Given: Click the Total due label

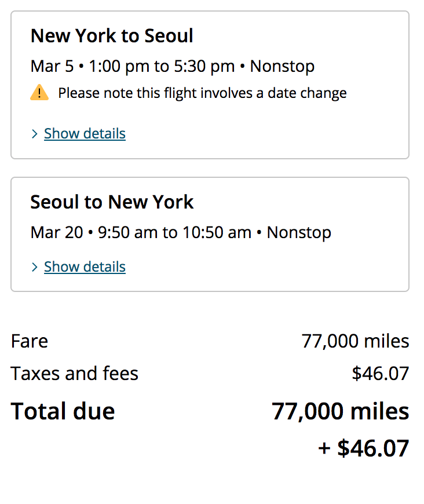Looking at the screenshot, I should click(x=63, y=411).
